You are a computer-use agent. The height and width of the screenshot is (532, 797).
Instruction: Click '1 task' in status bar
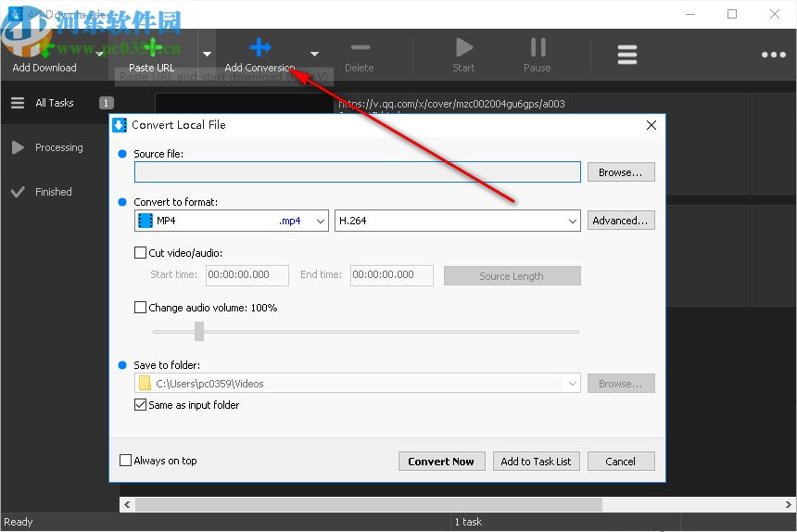(468, 522)
